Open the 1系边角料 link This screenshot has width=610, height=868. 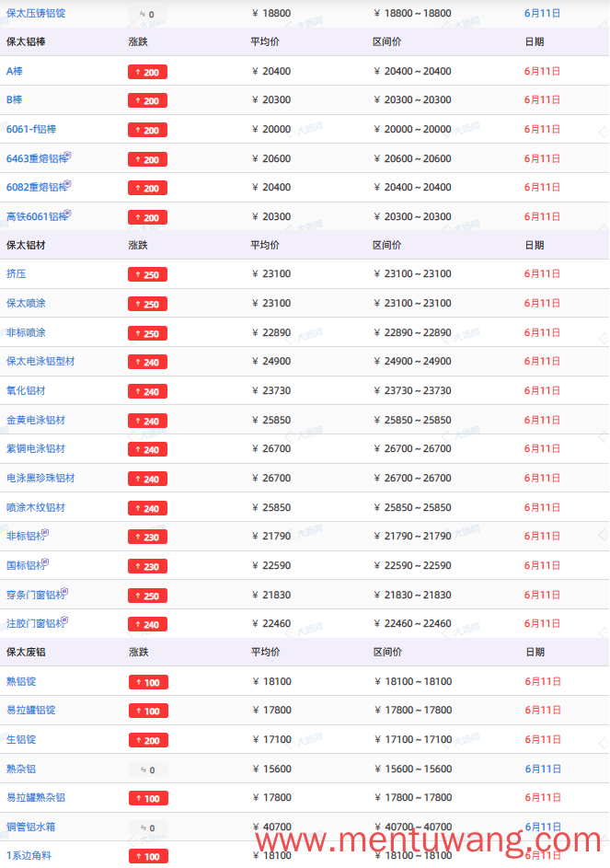pyautogui.click(x=29, y=856)
